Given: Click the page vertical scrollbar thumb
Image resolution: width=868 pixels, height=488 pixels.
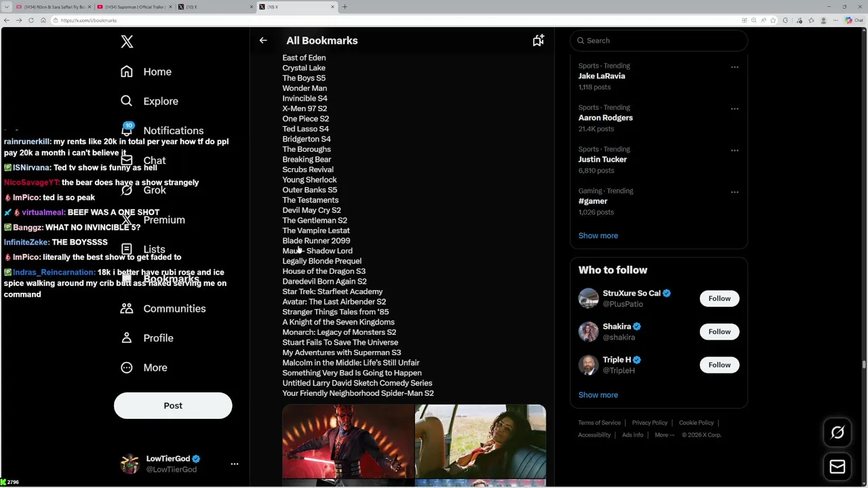Looking at the screenshot, I should (864, 365).
